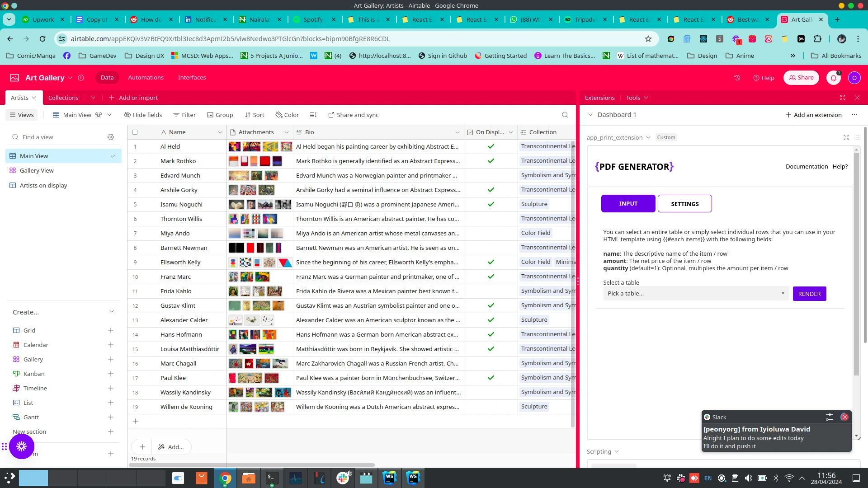Expand the PDF Generator extension to fullscreen
The height and width of the screenshot is (488, 868).
846,137
